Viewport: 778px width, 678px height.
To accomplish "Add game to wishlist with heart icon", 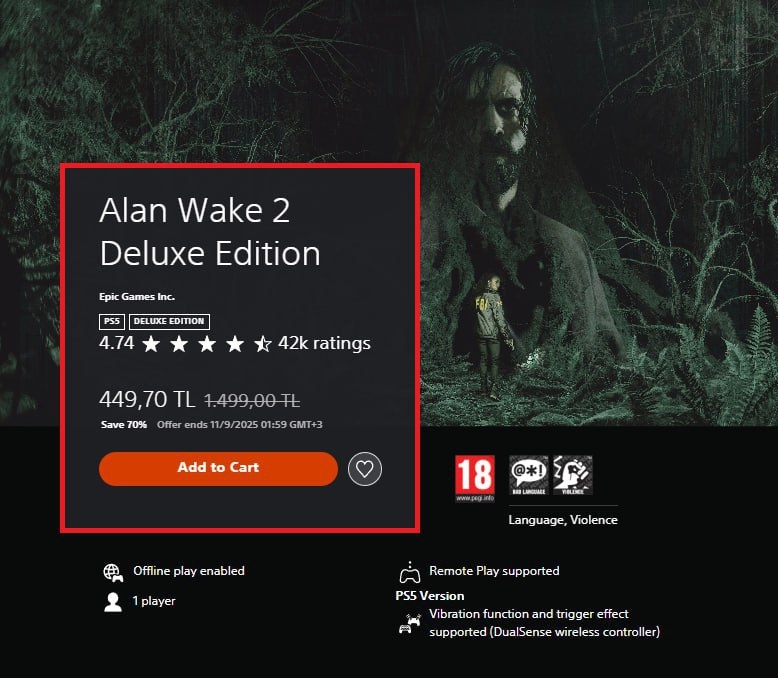I will 365,469.
